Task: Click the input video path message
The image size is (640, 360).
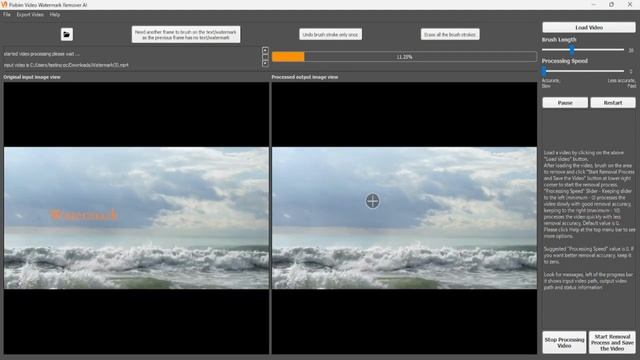Action: [x=66, y=65]
